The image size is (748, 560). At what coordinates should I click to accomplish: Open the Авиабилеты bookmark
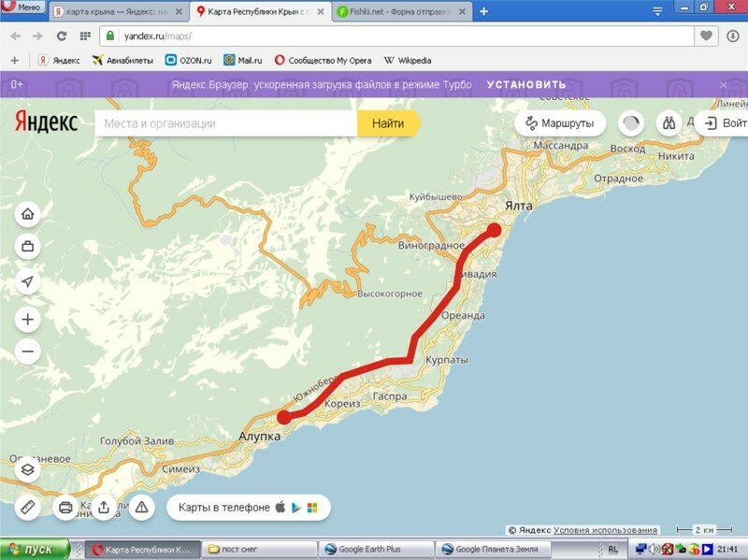click(x=122, y=61)
